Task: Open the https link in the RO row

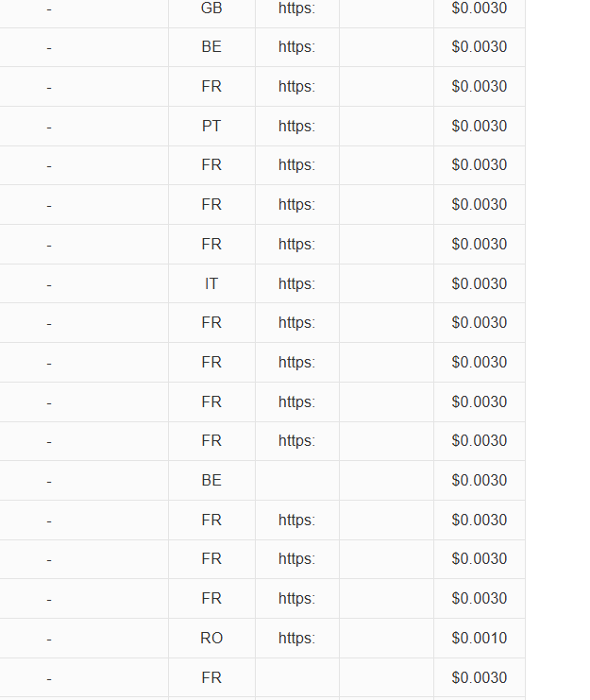Action: tap(296, 638)
